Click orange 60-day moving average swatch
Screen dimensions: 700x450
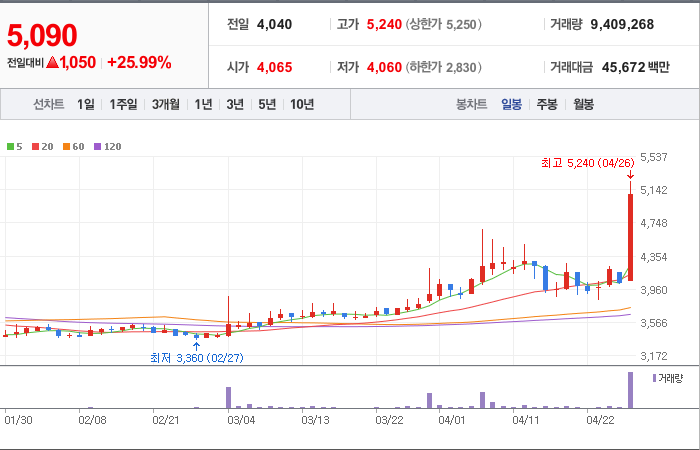tap(66, 146)
